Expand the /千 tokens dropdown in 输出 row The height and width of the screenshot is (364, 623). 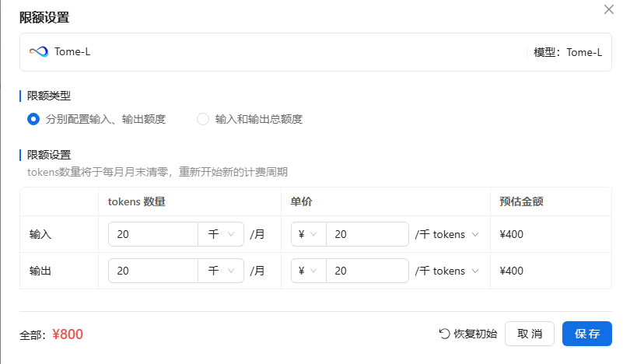(x=446, y=271)
